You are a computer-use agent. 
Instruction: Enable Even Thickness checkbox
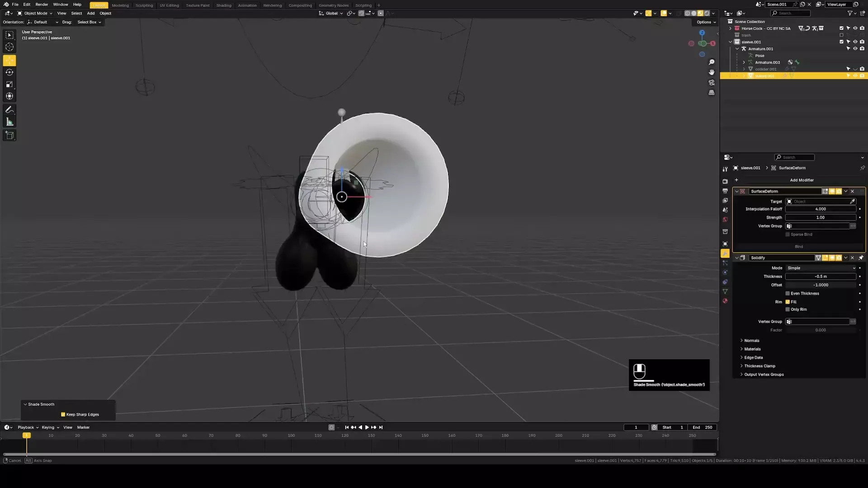(x=788, y=294)
